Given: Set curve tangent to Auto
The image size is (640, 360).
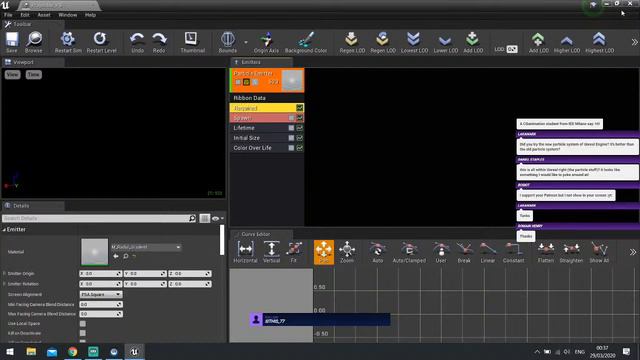Looking at the screenshot, I should tap(378, 252).
